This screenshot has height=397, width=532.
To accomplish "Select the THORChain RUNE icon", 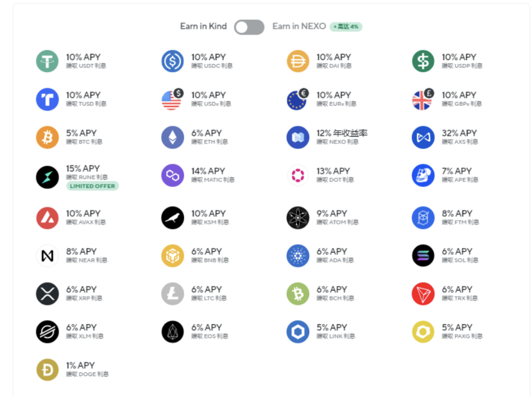I will tap(47, 177).
